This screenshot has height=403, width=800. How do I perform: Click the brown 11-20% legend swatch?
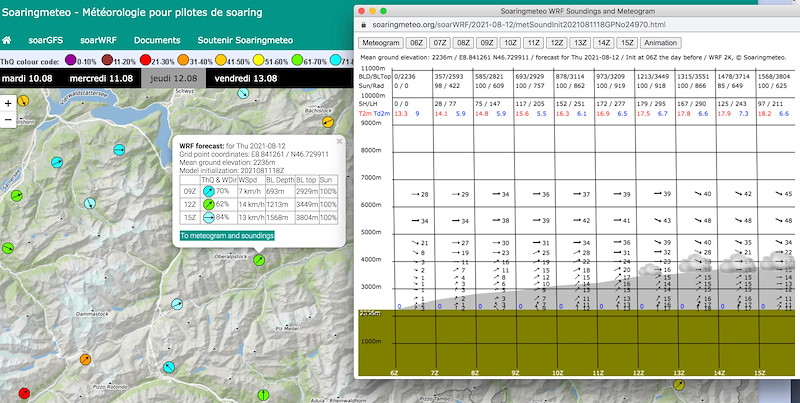tap(107, 61)
